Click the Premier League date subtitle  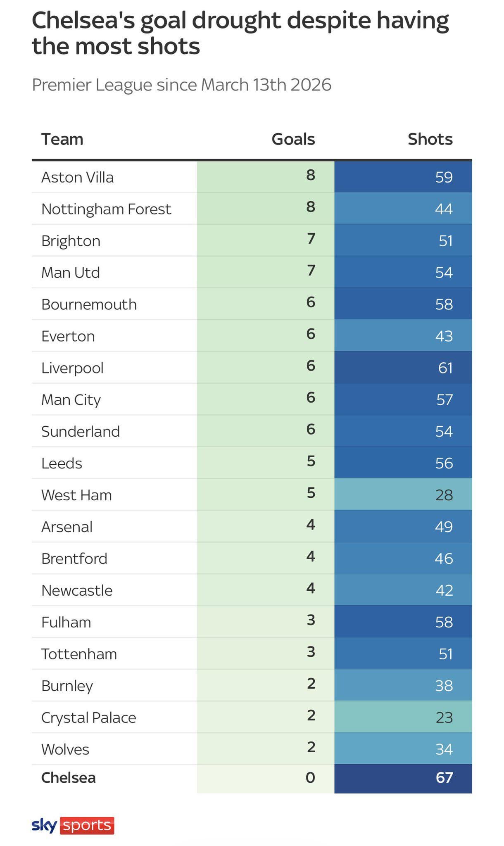181,85
